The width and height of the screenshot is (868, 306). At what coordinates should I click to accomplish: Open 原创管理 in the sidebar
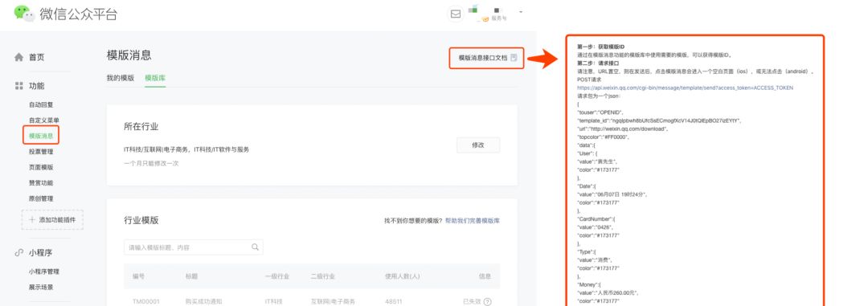(41, 198)
